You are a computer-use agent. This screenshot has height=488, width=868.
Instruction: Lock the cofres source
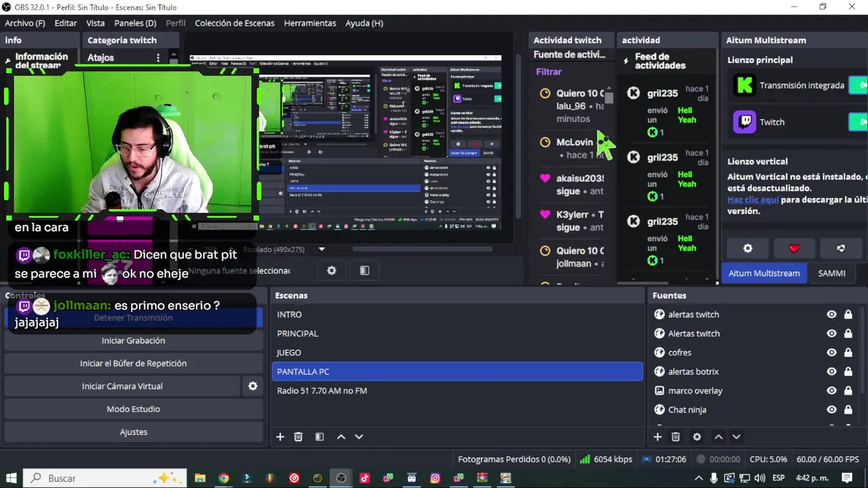pyautogui.click(x=848, y=352)
